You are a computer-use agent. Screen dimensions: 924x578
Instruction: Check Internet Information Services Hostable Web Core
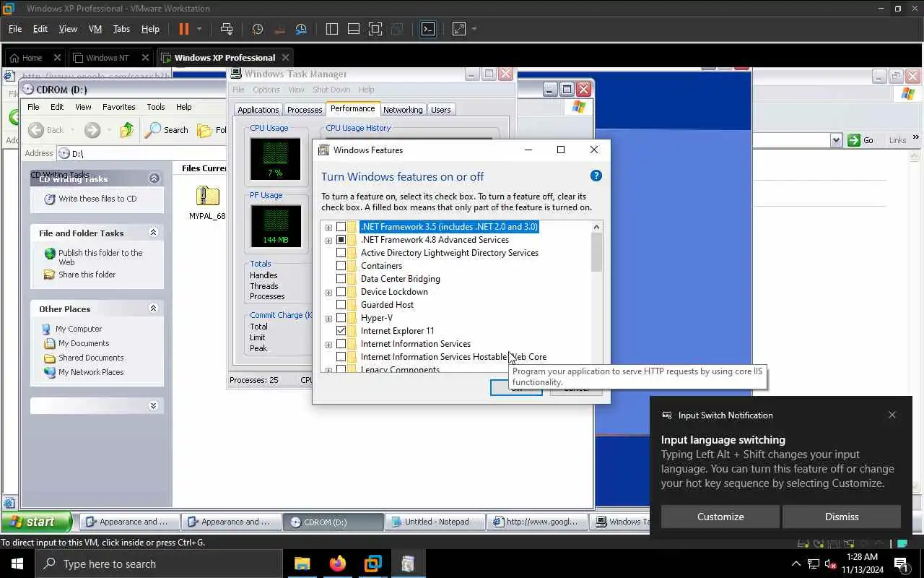coord(341,357)
